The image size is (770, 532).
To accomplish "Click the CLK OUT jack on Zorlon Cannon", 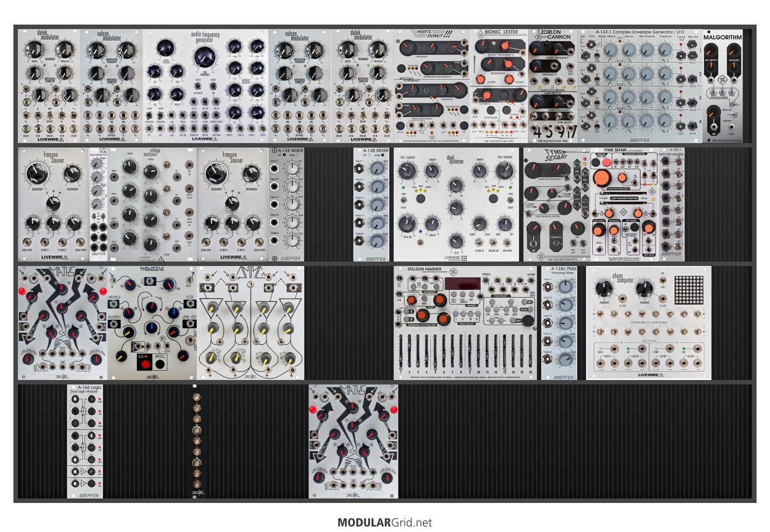I will 570,66.
